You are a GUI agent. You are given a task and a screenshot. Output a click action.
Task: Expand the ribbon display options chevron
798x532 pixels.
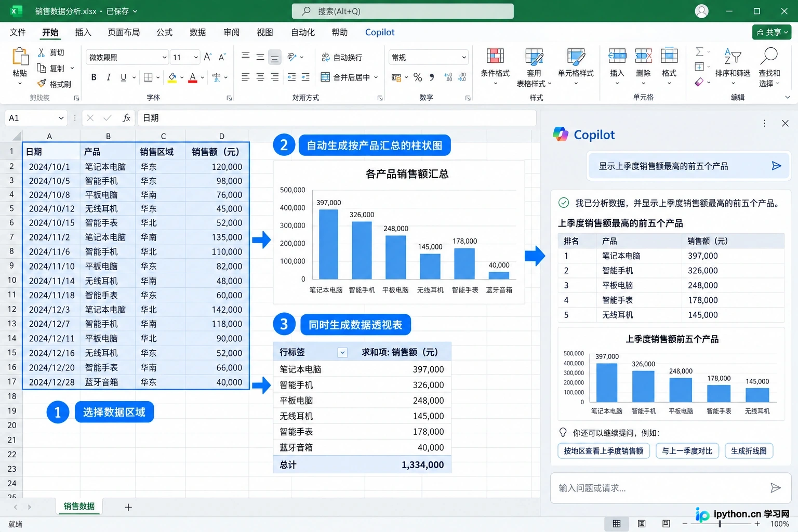[788, 97]
